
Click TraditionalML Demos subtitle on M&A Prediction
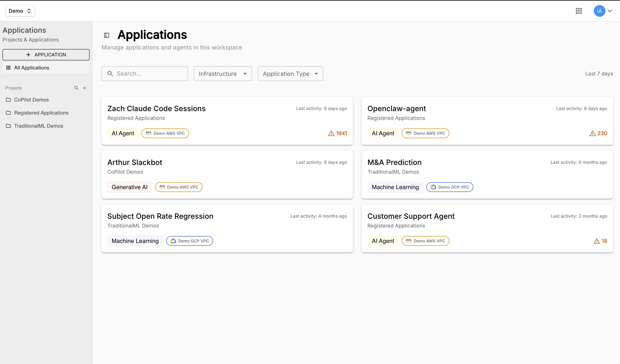393,172
